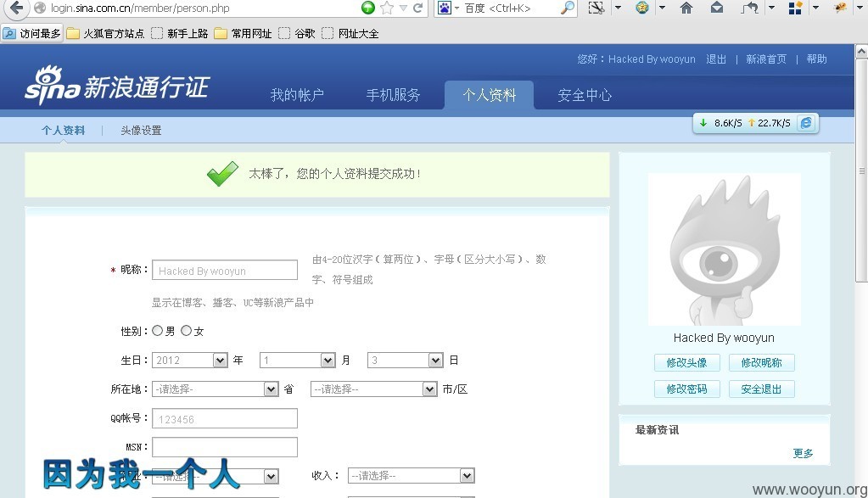Select the 男 gender radio button
Viewport: 868px width, 498px height.
(x=157, y=330)
